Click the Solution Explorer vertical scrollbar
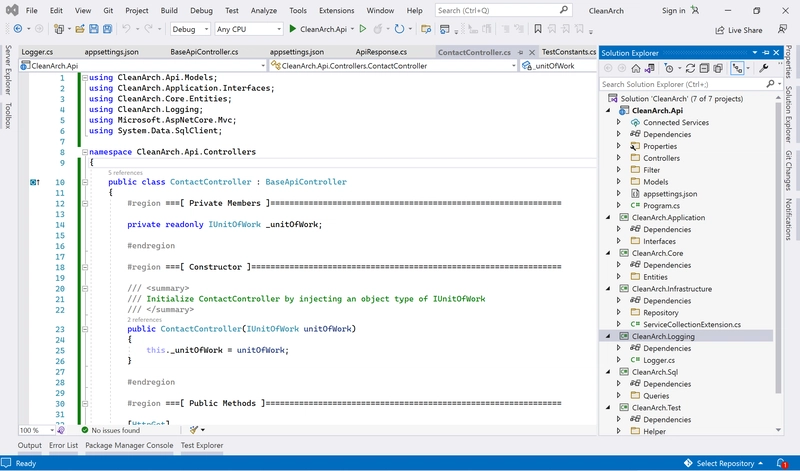Image resolution: width=800 pixels, height=471 pixels. [x=776, y=250]
